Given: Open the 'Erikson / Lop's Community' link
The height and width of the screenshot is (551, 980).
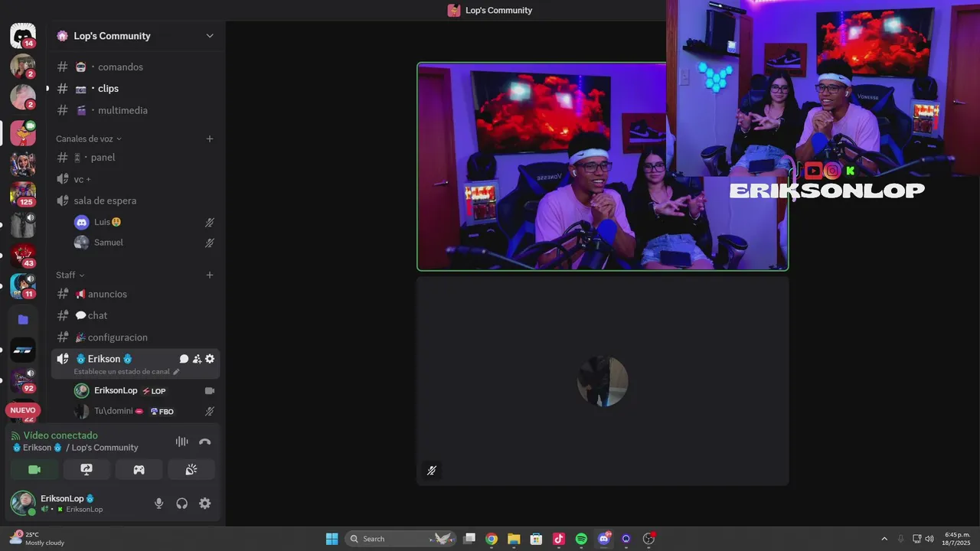Looking at the screenshot, I should pyautogui.click(x=75, y=448).
